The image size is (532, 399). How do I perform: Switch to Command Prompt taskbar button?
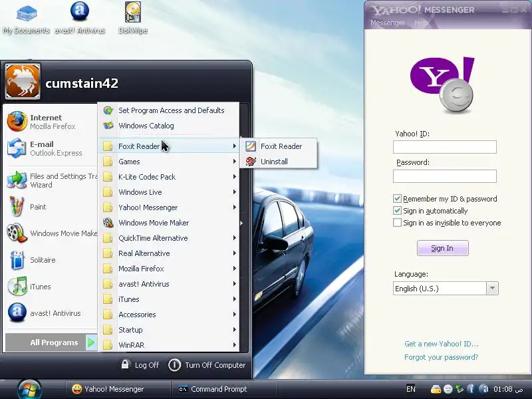[x=225, y=389]
